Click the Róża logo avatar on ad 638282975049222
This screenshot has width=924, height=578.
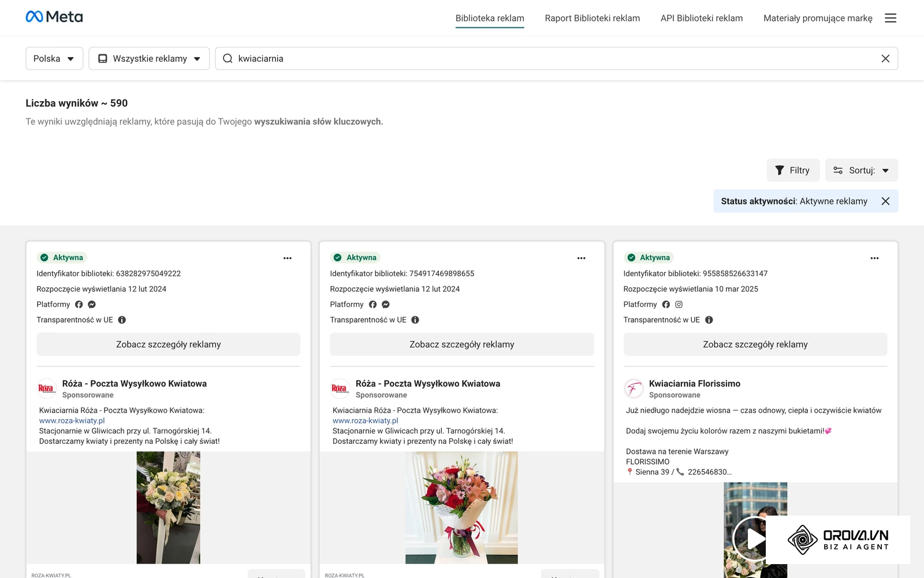click(x=46, y=388)
